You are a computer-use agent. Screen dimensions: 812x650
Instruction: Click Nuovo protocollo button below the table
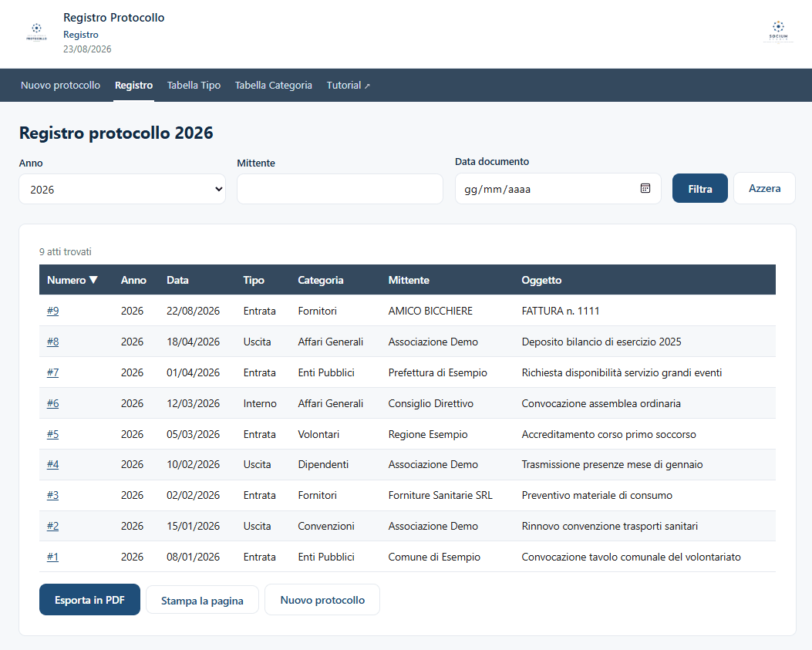click(x=322, y=600)
